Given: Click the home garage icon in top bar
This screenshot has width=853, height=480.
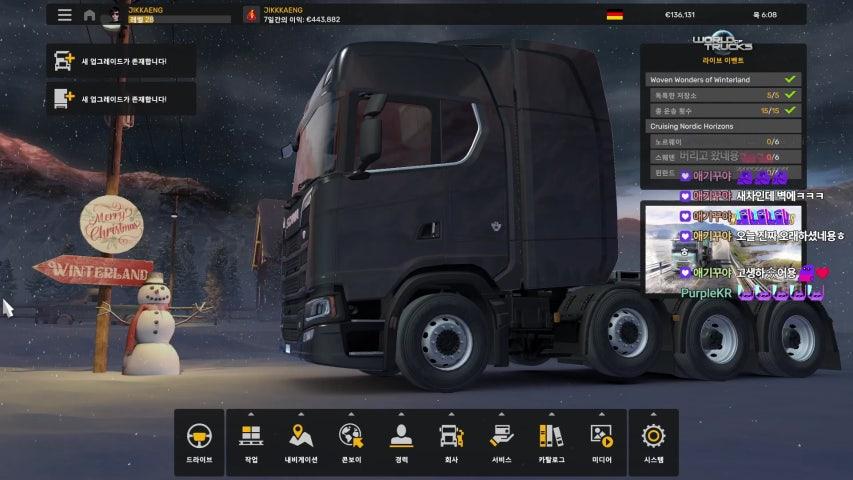Looking at the screenshot, I should (x=90, y=15).
